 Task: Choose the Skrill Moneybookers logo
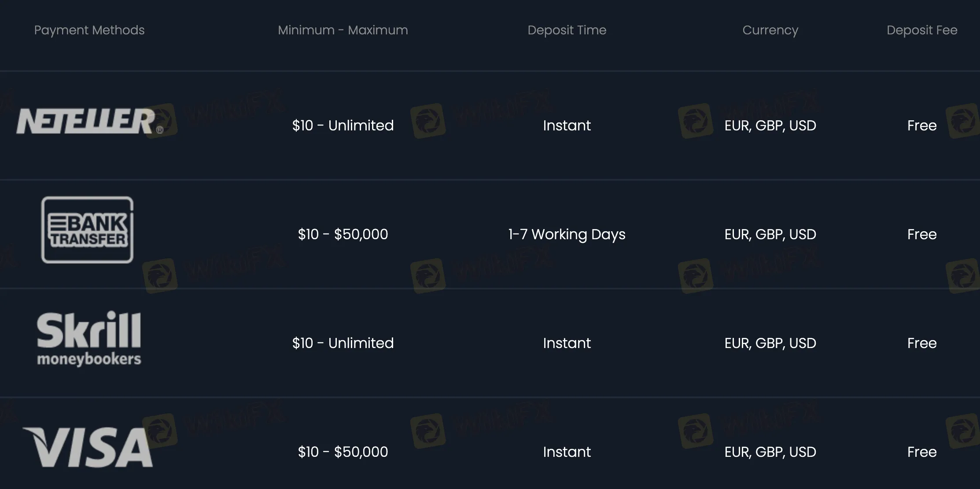[x=89, y=339]
